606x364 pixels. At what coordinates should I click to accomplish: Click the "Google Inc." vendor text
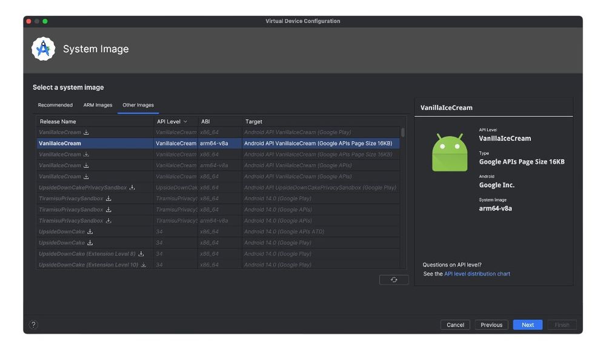[497, 185]
